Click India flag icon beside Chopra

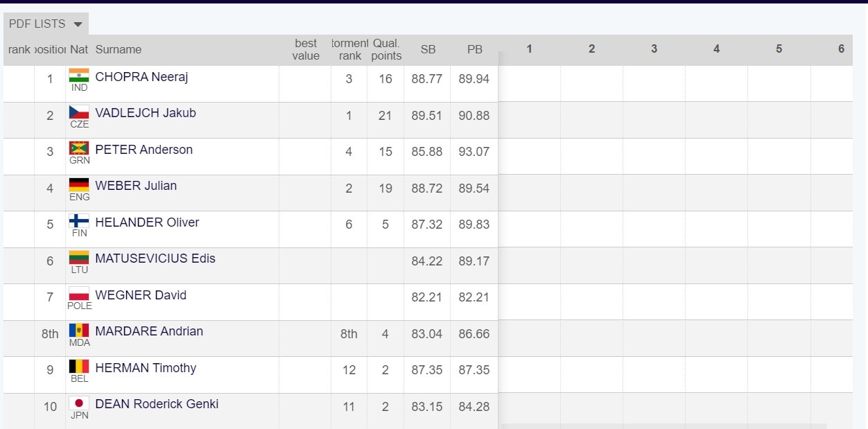coord(79,75)
